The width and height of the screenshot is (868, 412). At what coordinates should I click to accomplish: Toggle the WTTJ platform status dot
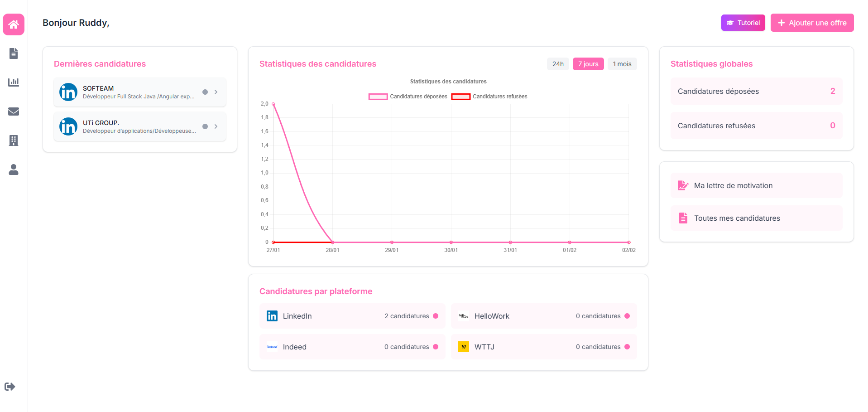pos(627,347)
